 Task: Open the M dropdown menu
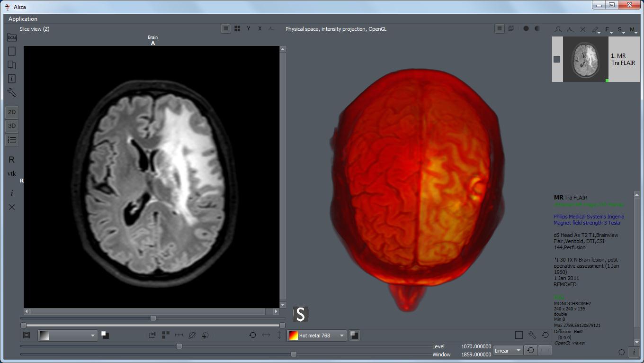[633, 29]
